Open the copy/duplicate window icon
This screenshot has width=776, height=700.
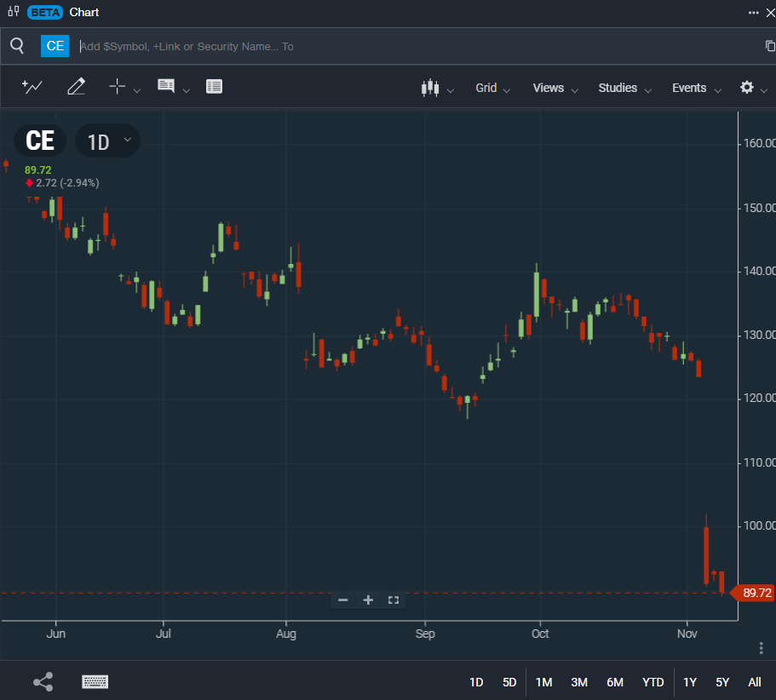(x=769, y=46)
